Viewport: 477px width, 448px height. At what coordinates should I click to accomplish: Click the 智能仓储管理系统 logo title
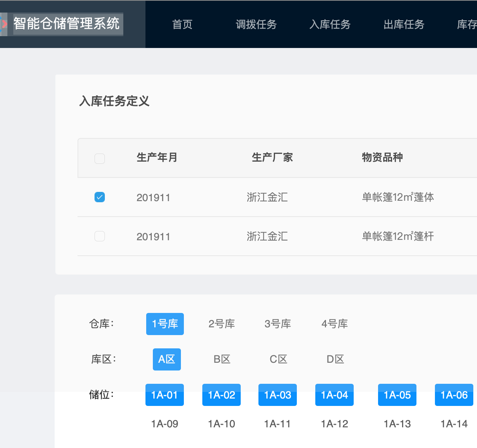coord(67,24)
